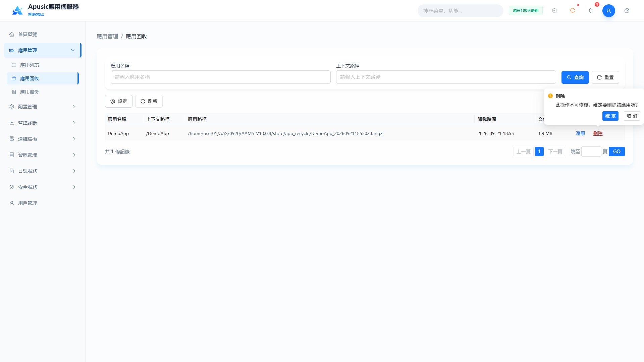
Task: Click the 刪除 link for DemoApp
Action: coord(598,133)
